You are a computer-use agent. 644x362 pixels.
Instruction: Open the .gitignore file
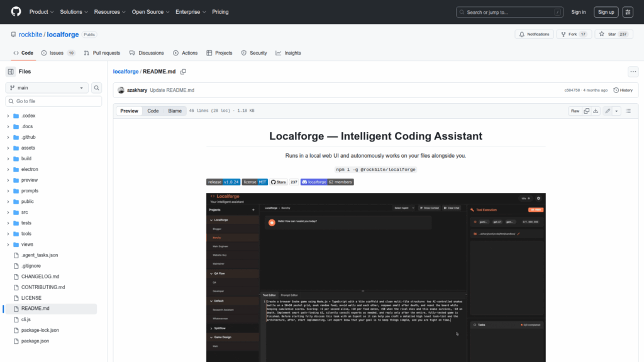[x=31, y=266]
